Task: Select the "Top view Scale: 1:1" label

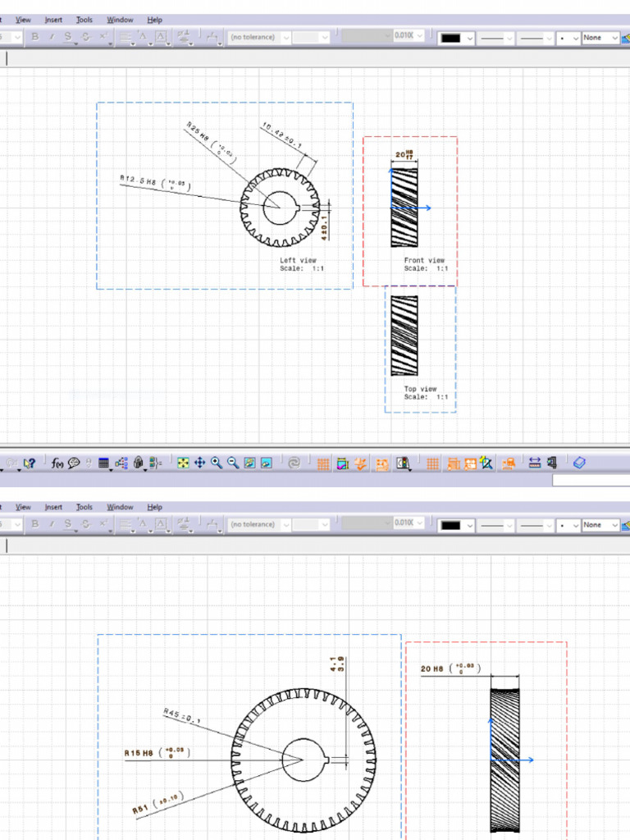Action: coord(426,393)
